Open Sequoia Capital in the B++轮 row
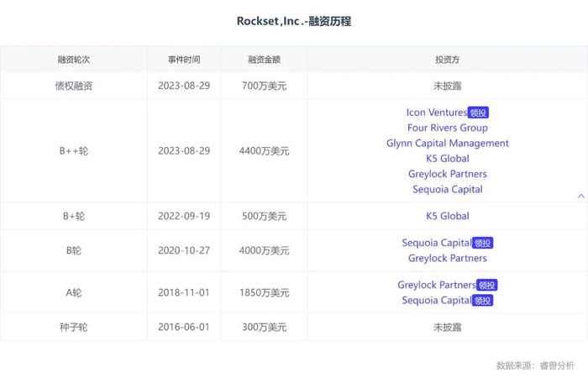Screen dimensions: 588x389 (447, 189)
